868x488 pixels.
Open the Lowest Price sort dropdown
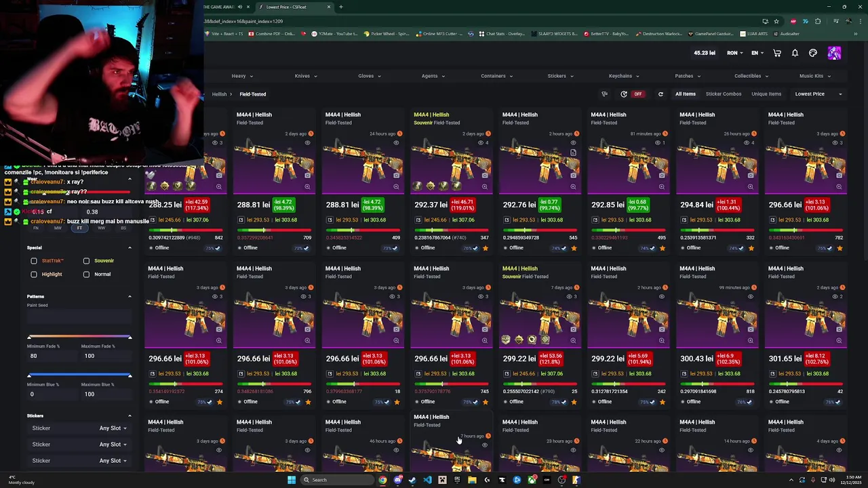point(818,94)
